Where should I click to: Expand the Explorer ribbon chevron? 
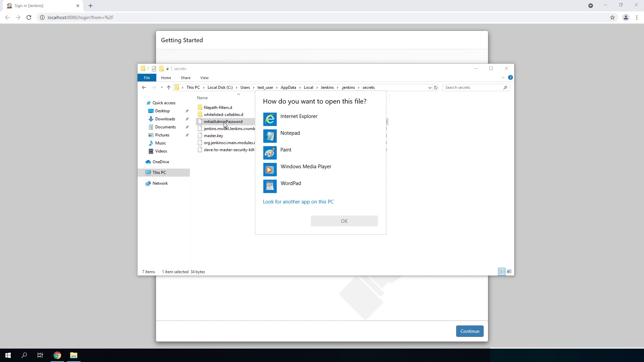(503, 78)
